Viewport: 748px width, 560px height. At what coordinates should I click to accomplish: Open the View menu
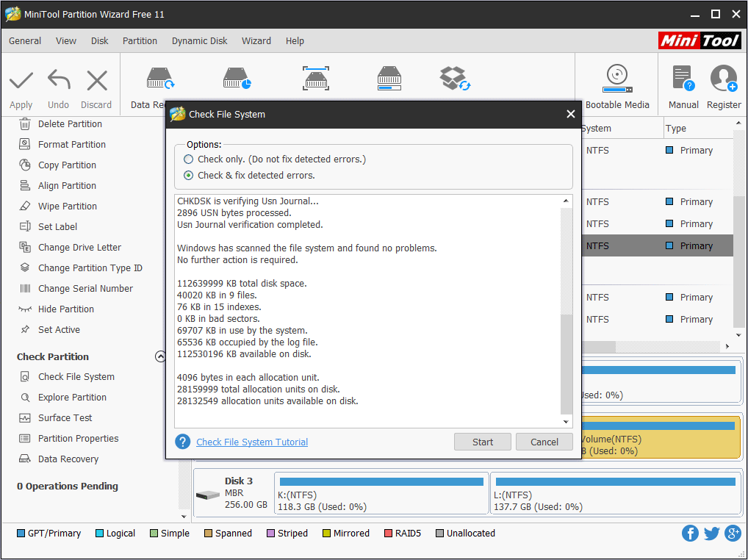(66, 41)
